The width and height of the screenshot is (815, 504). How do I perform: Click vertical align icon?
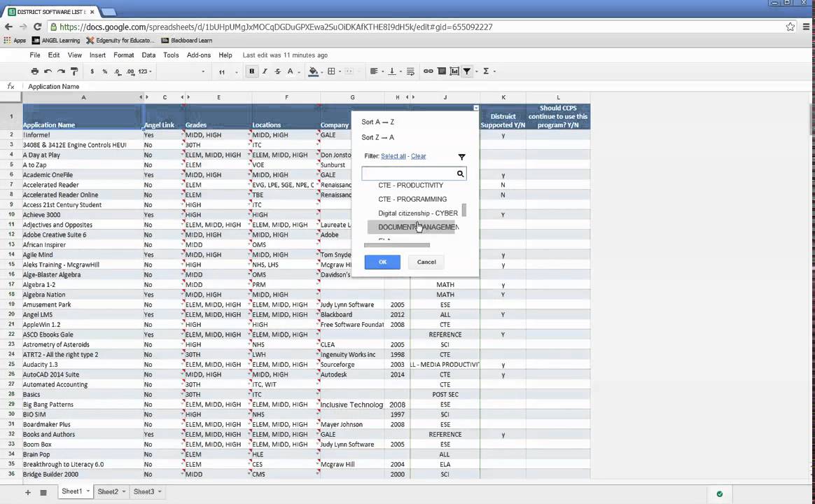click(x=392, y=71)
